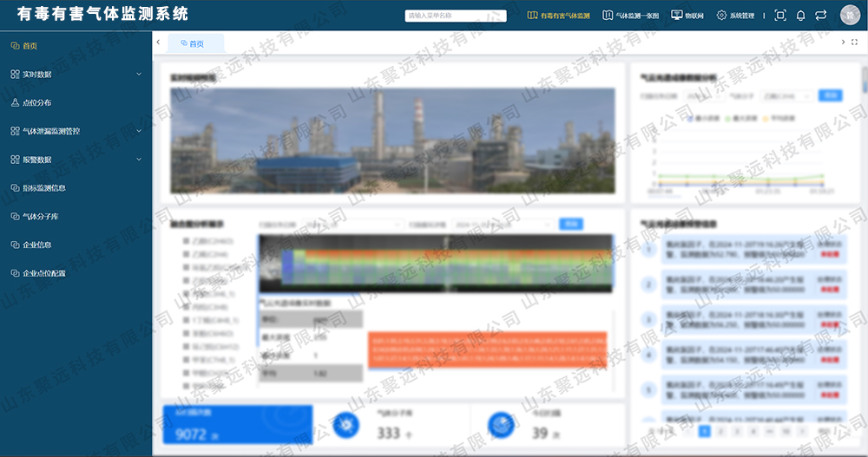
Task: Click the 首页 sidebar icon
Action: point(15,46)
